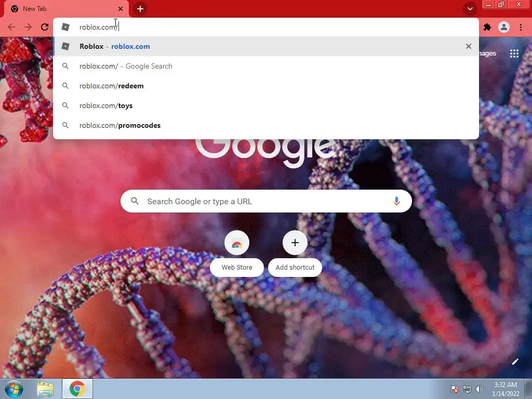Open the Action Center flag icon
532x399 pixels.
(x=454, y=389)
